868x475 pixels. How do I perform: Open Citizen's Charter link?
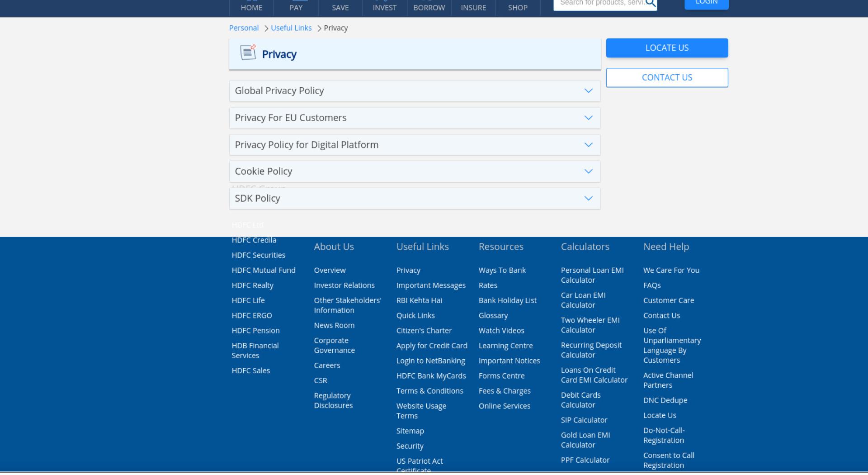click(424, 331)
